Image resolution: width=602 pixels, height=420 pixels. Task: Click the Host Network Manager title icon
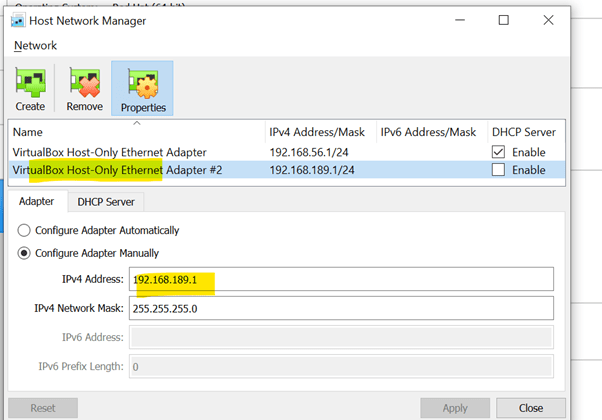coord(18,21)
